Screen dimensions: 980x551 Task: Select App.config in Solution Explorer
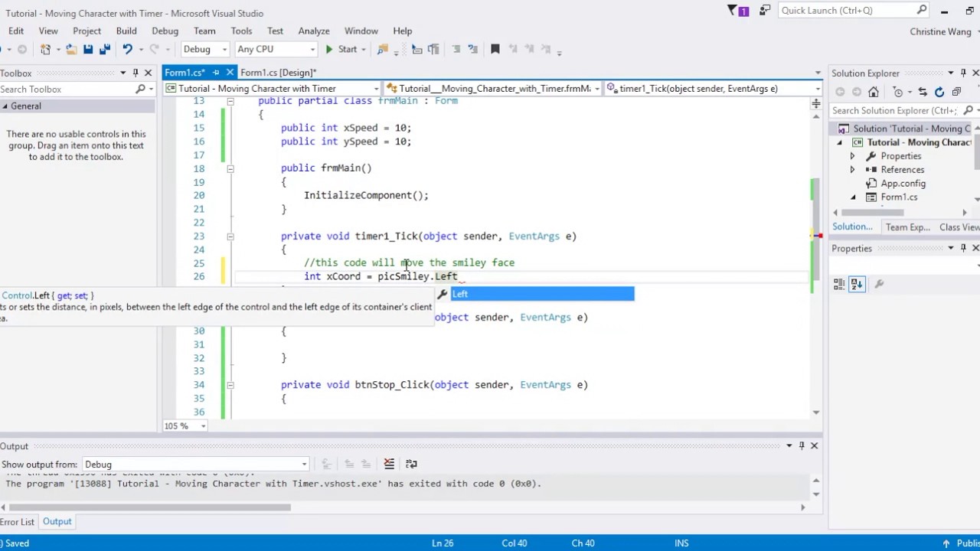[903, 184]
